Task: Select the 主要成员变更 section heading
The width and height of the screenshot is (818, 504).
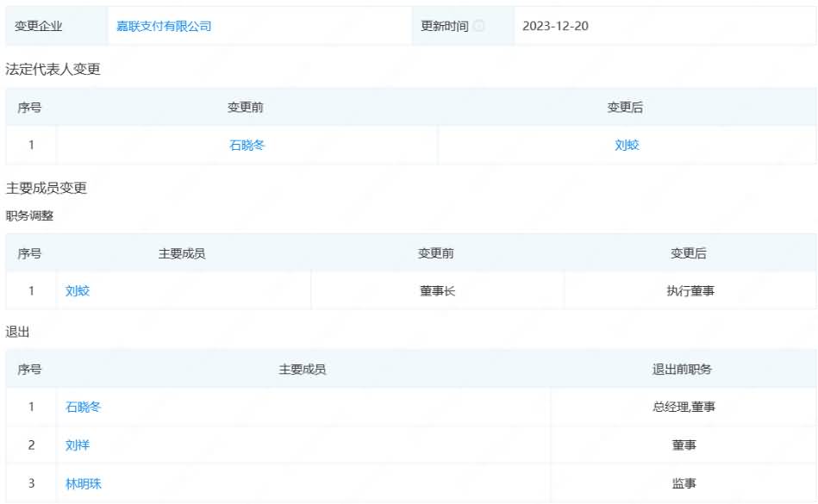Action: (x=46, y=188)
